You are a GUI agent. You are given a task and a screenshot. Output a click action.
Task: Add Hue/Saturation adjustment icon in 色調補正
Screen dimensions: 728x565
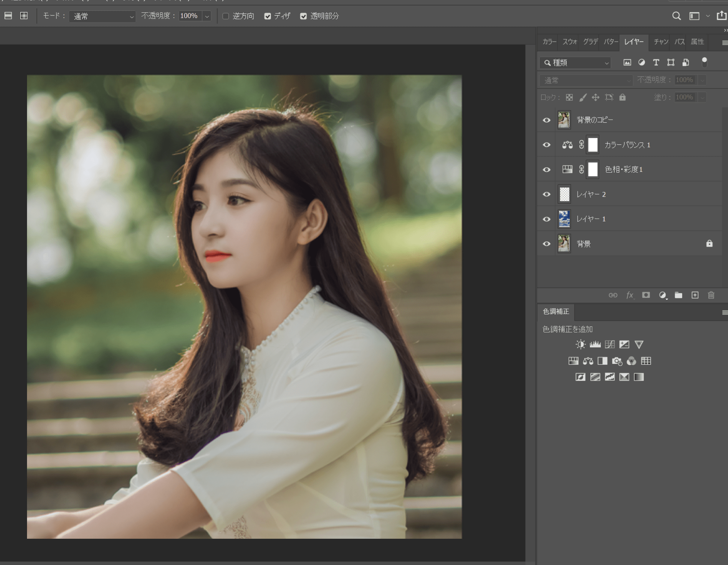pos(573,361)
